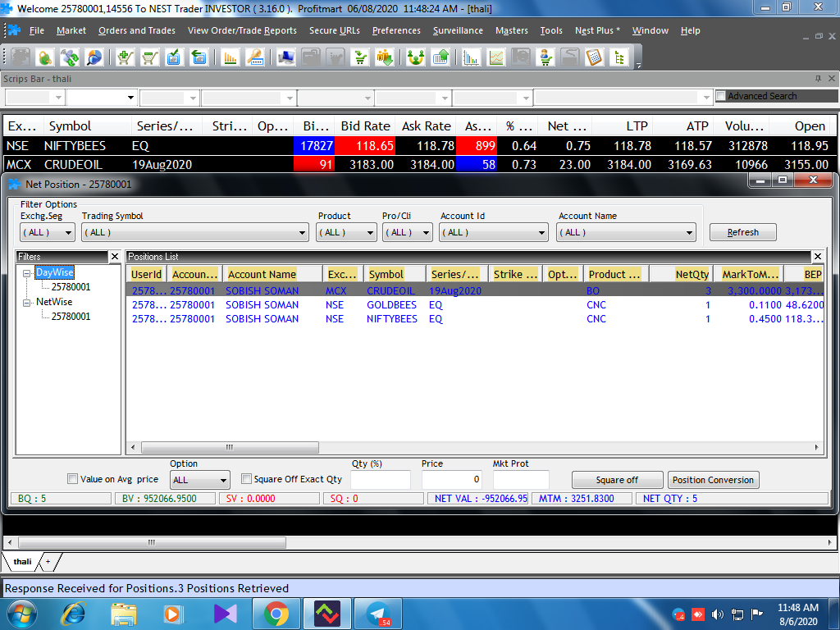
Task: Tick the Value on Avg price checkbox
Action: (72, 479)
